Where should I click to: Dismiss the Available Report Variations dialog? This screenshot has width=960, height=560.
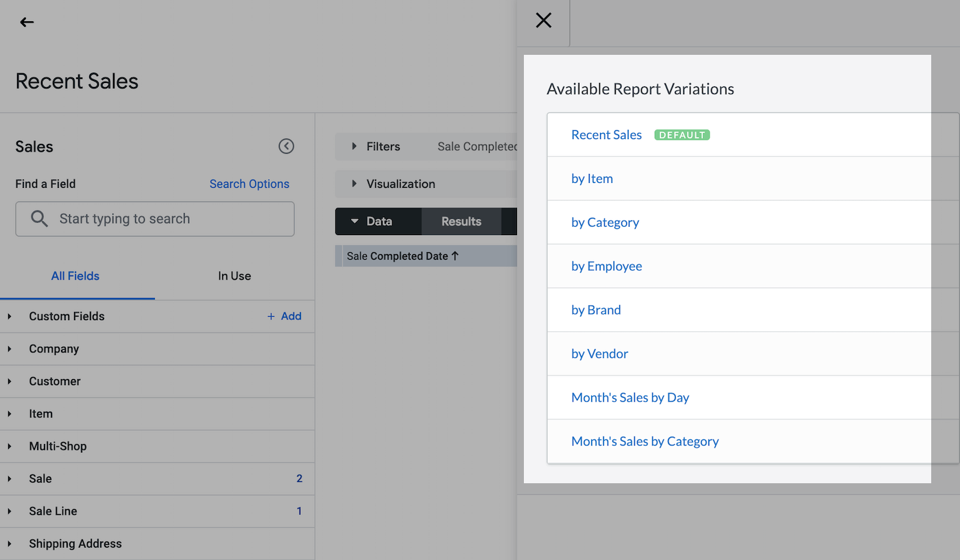[x=543, y=21]
